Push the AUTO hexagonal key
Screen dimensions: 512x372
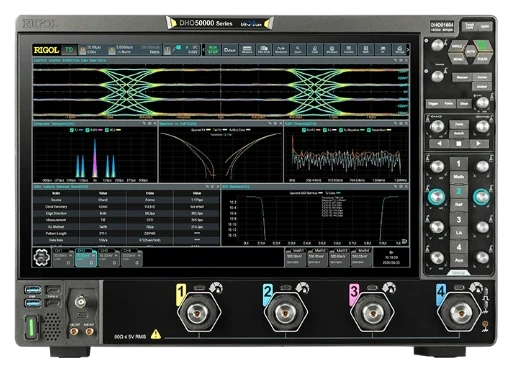tap(470, 52)
